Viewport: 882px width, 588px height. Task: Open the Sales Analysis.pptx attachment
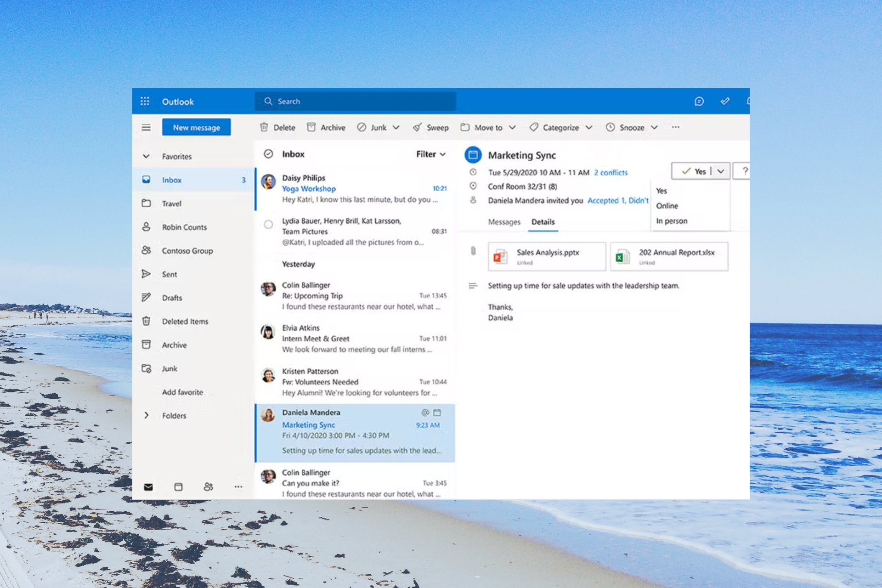[547, 257]
